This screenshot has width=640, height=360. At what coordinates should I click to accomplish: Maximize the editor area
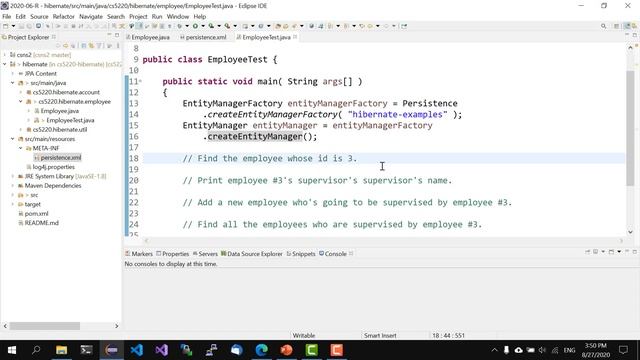[635, 36]
